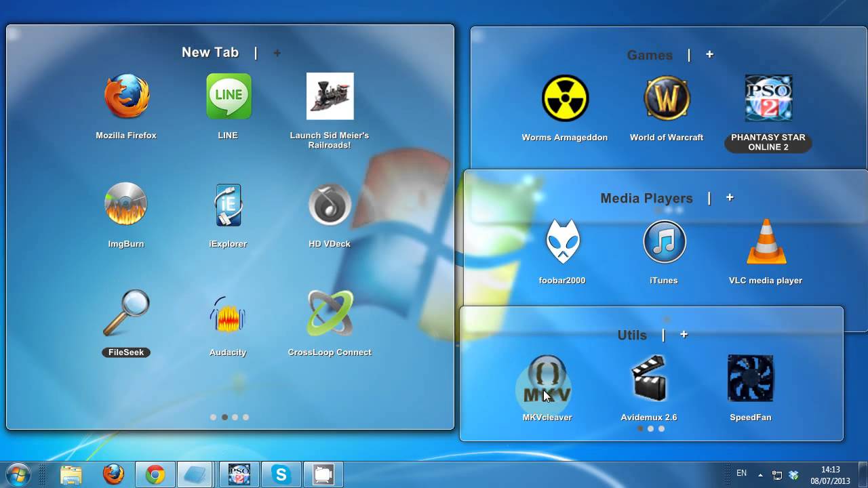
Task: Launch CrossLoop Connect icon
Action: point(330,313)
